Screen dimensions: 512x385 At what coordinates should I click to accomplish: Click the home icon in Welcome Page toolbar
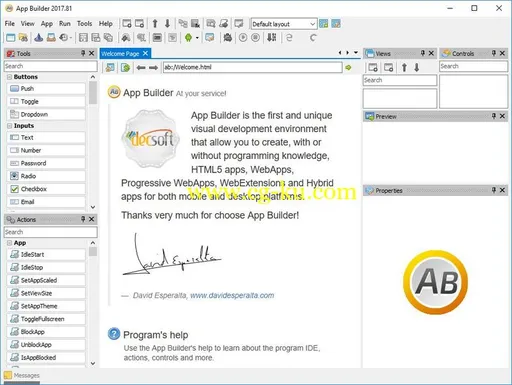[x=110, y=68]
